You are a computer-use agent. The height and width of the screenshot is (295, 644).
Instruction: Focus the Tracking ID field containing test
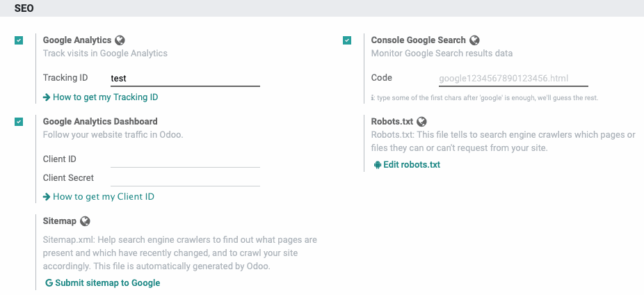click(x=185, y=78)
